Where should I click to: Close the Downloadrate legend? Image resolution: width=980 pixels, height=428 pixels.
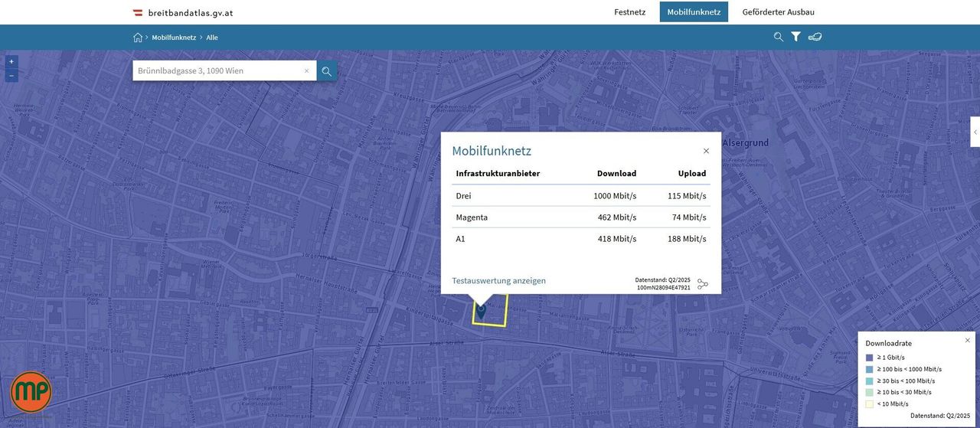(967, 340)
